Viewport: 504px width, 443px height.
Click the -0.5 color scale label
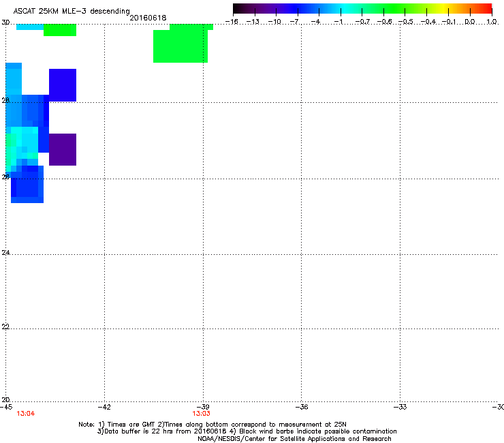(406, 22)
